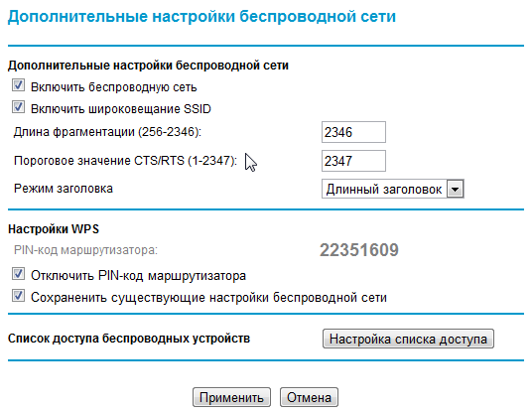The image size is (532, 413).
Task: Open the 'Длинный заголовок' preamble dropdown
Action: point(393,189)
